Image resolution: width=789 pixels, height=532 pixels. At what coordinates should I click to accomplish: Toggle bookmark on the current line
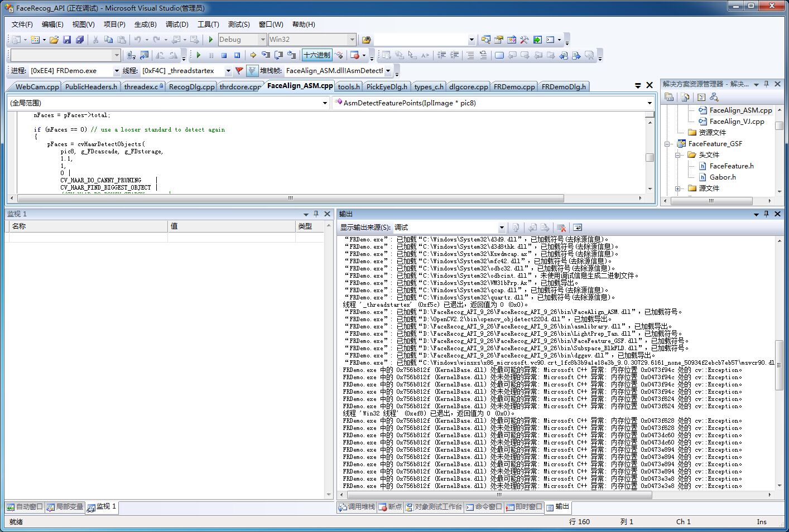499,55
